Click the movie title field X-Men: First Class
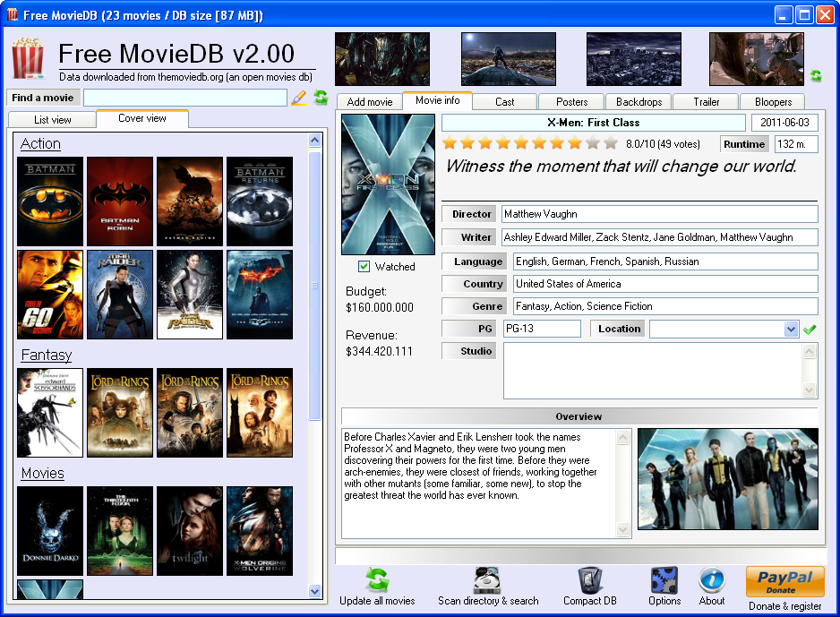840x617 pixels. tap(594, 122)
